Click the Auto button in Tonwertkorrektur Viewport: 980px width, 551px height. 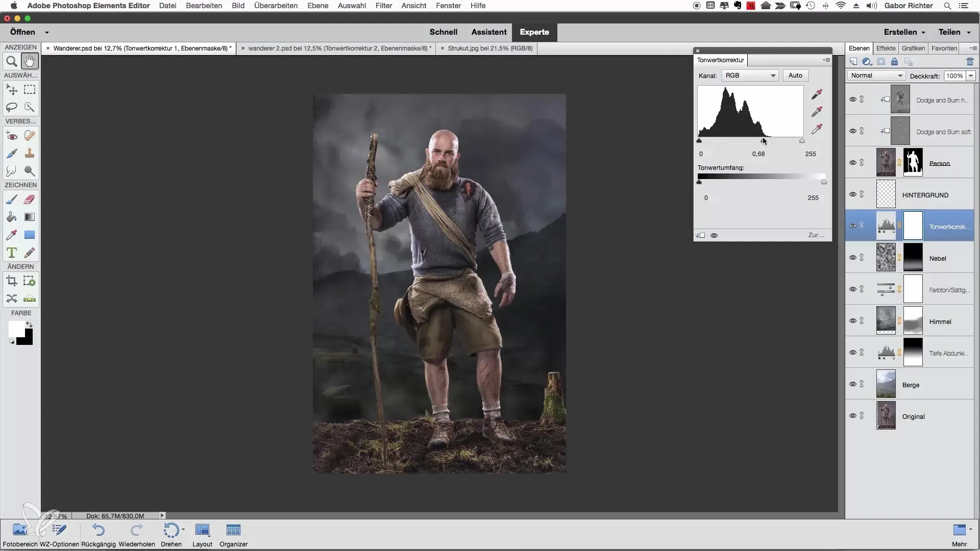[x=795, y=76]
